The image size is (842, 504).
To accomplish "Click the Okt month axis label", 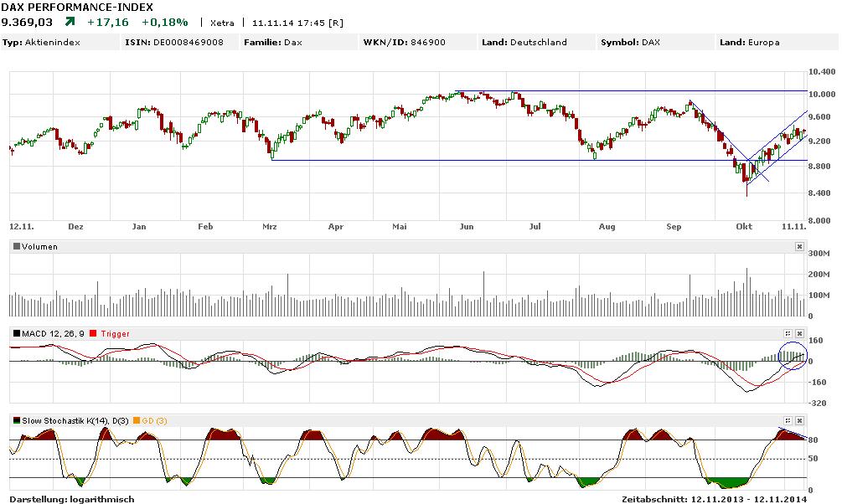I will [x=744, y=227].
